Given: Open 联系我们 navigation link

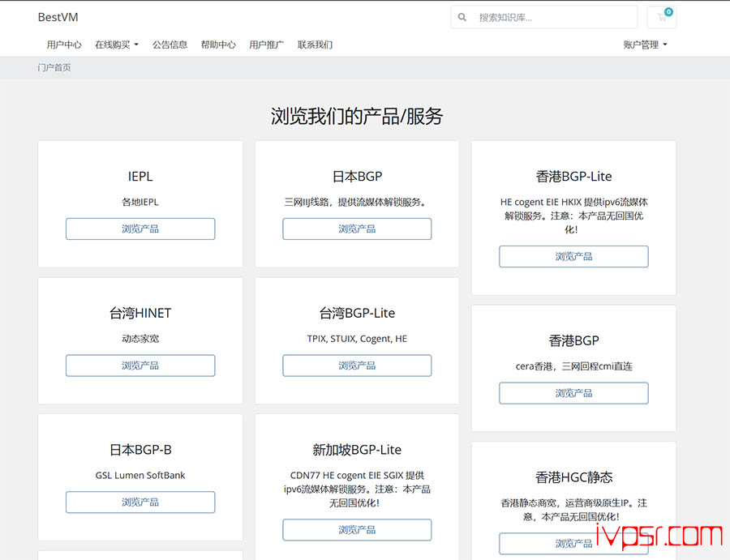Looking at the screenshot, I should (316, 45).
